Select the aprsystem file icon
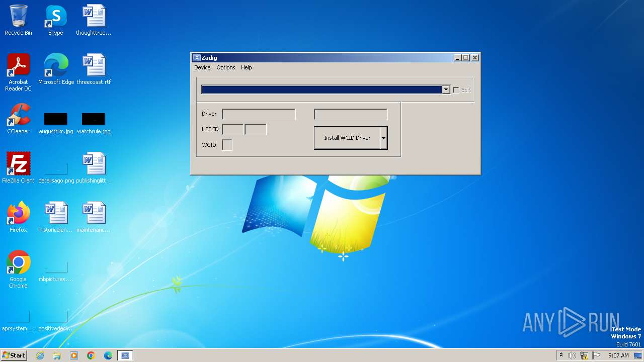Screen dimensions: 644x362 pyautogui.click(x=18, y=321)
